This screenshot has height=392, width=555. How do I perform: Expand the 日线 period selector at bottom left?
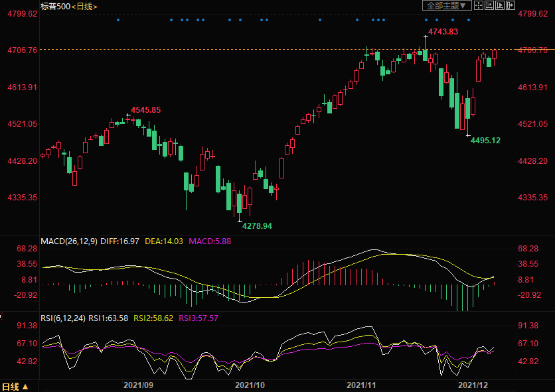(15, 386)
